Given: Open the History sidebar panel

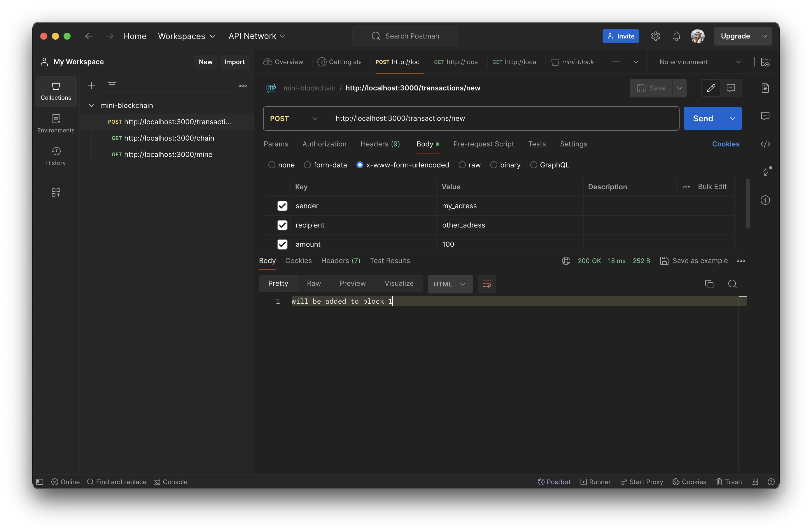Looking at the screenshot, I should [56, 156].
